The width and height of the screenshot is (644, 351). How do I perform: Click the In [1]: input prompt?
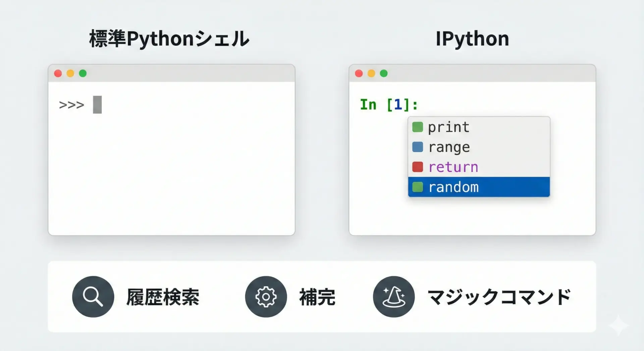[x=389, y=105]
